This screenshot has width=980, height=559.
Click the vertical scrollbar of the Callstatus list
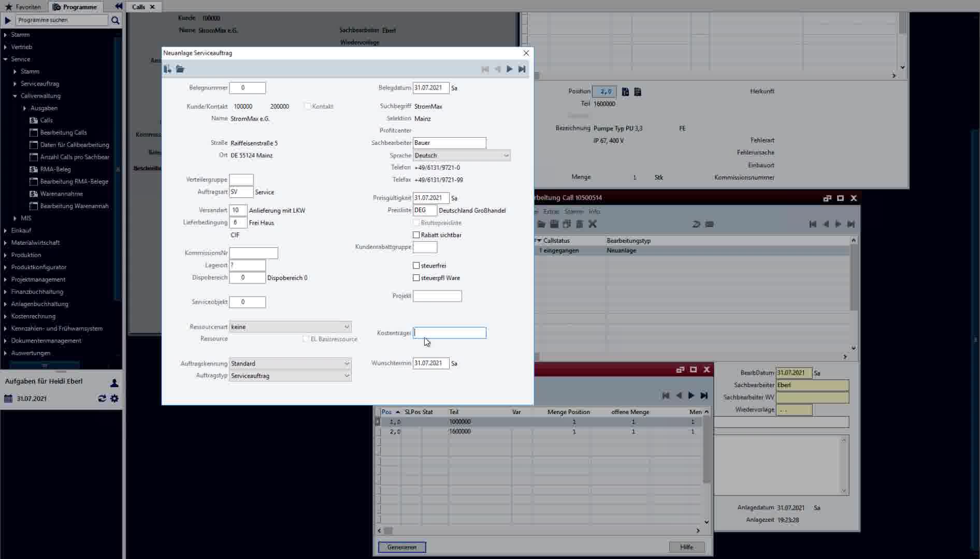(854, 294)
